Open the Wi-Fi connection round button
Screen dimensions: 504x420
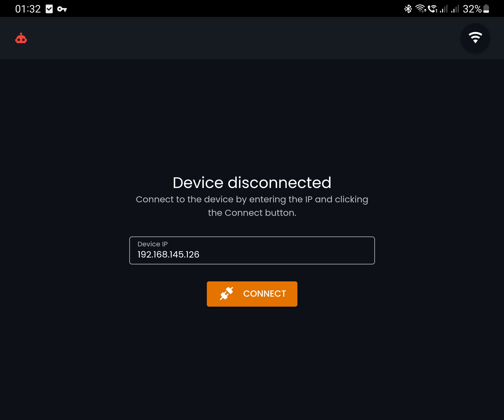475,38
